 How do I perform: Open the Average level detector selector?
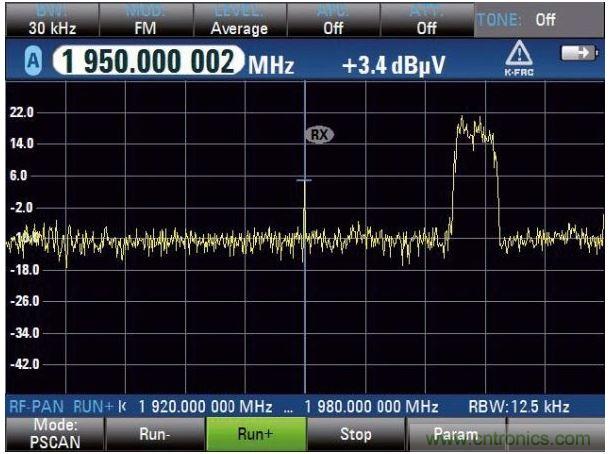pyautogui.click(x=238, y=21)
